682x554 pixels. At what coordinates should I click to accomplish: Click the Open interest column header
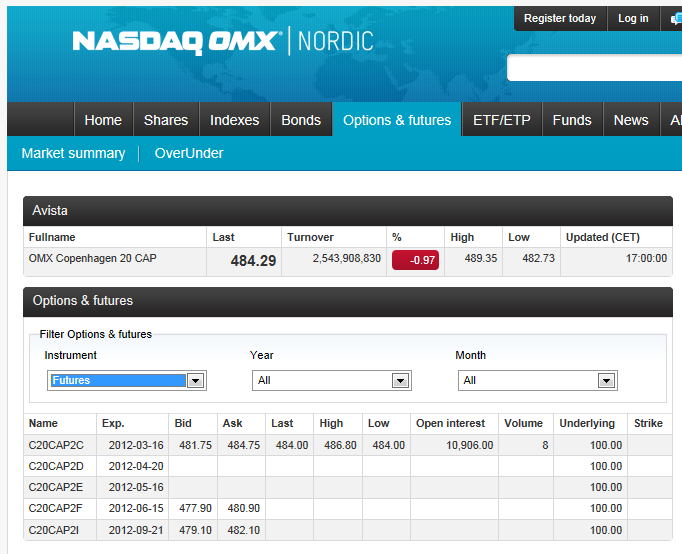[450, 423]
